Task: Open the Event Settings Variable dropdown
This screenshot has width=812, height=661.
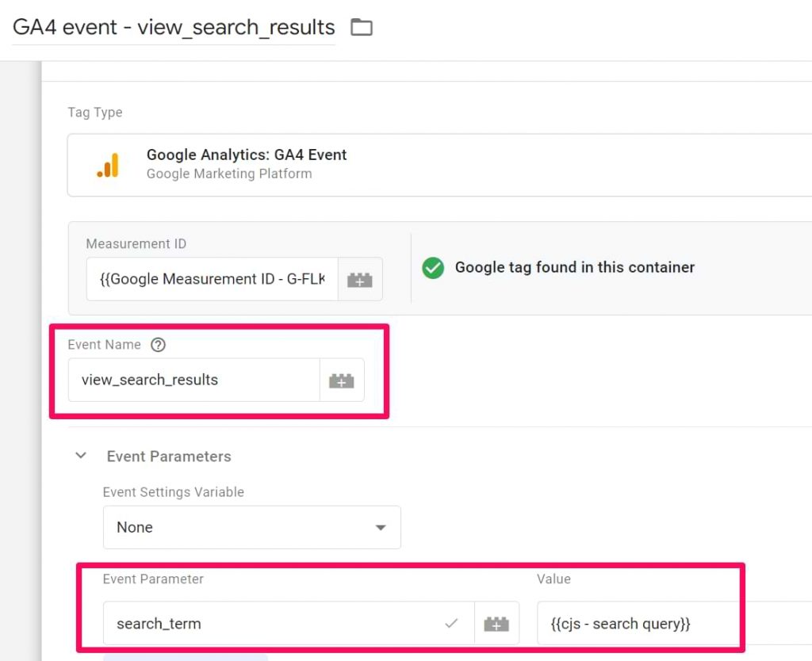Action: [x=251, y=527]
